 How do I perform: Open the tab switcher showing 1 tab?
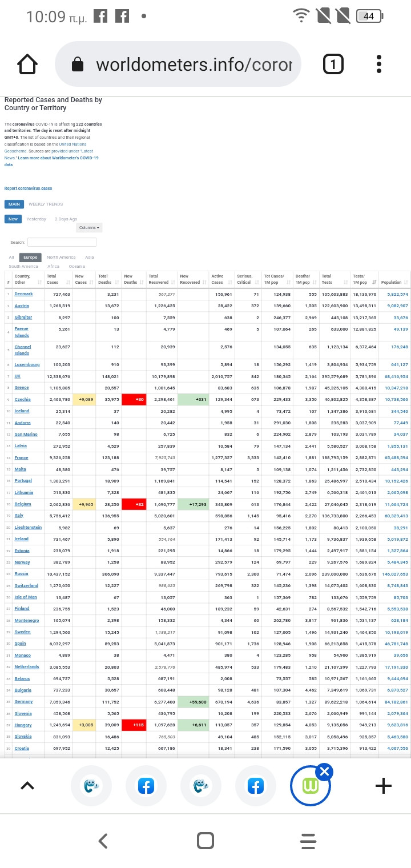[x=333, y=65]
